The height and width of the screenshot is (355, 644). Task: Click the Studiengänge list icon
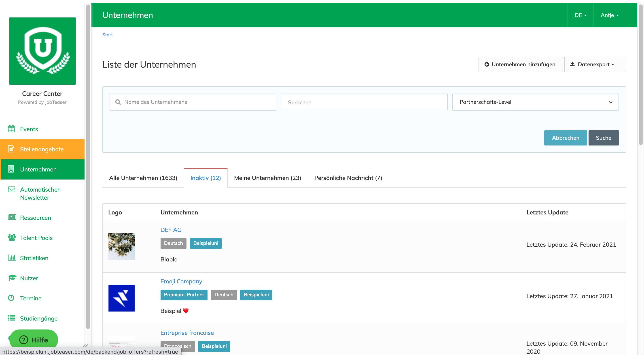point(11,318)
